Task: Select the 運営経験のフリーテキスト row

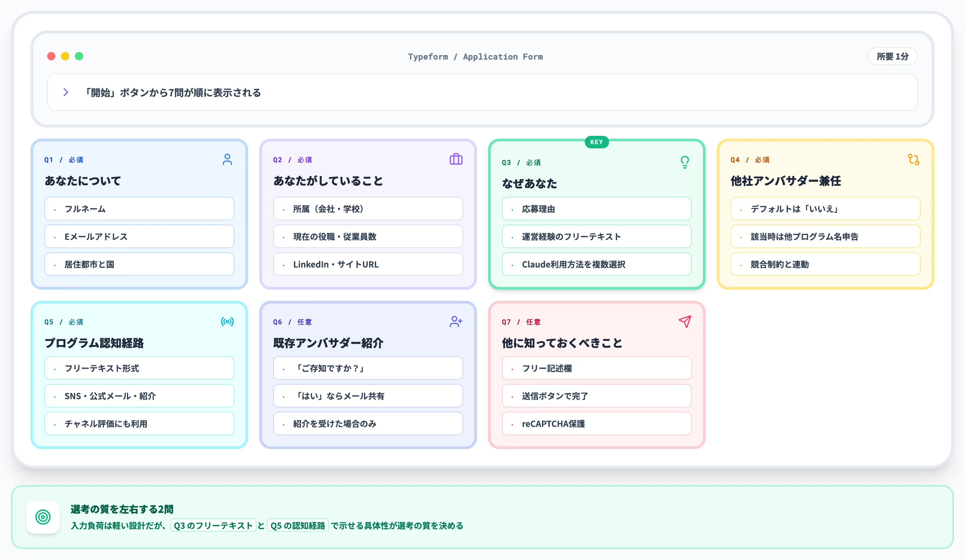Action: 597,237
